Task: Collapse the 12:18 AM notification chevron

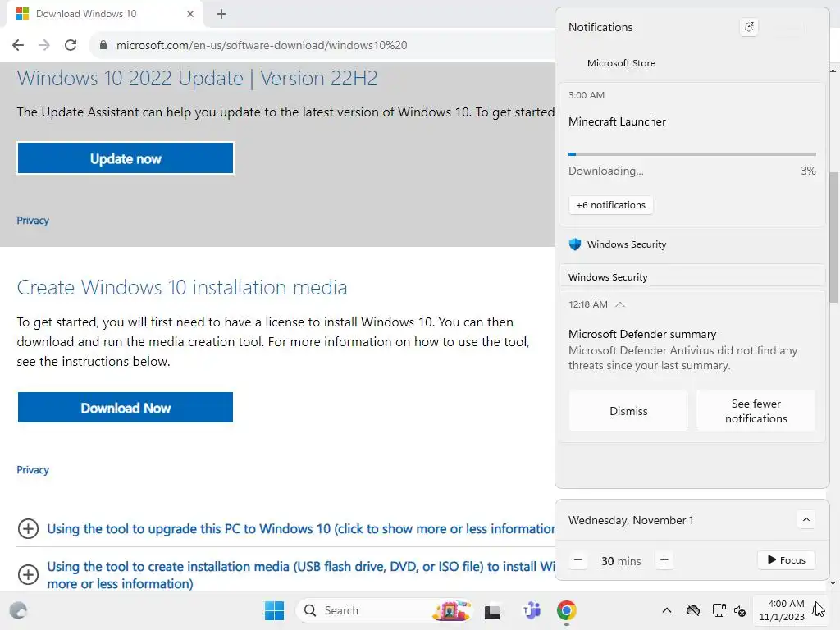Action: pyautogui.click(x=620, y=304)
